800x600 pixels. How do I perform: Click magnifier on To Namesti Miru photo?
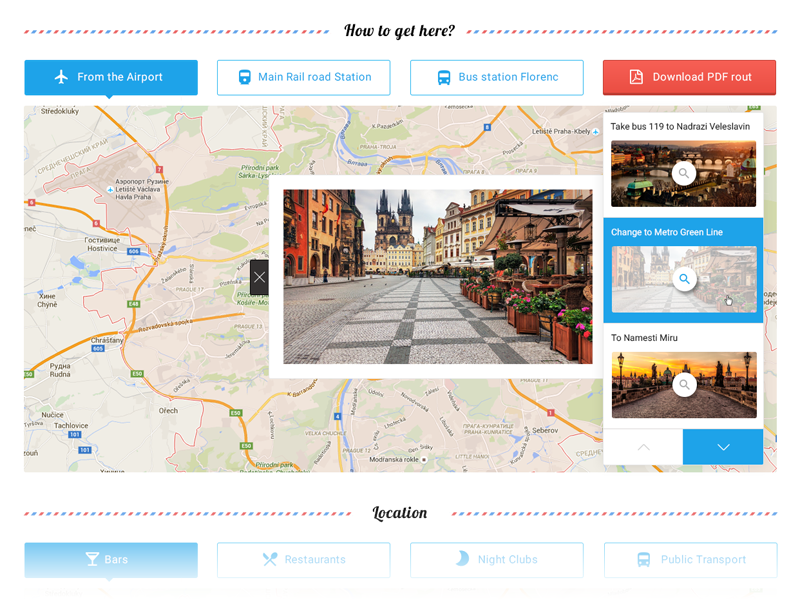click(x=684, y=385)
